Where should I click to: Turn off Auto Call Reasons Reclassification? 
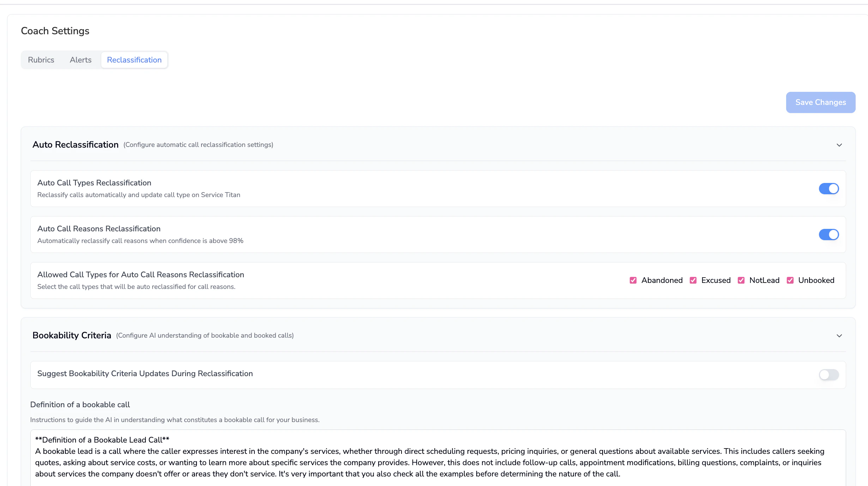point(828,235)
